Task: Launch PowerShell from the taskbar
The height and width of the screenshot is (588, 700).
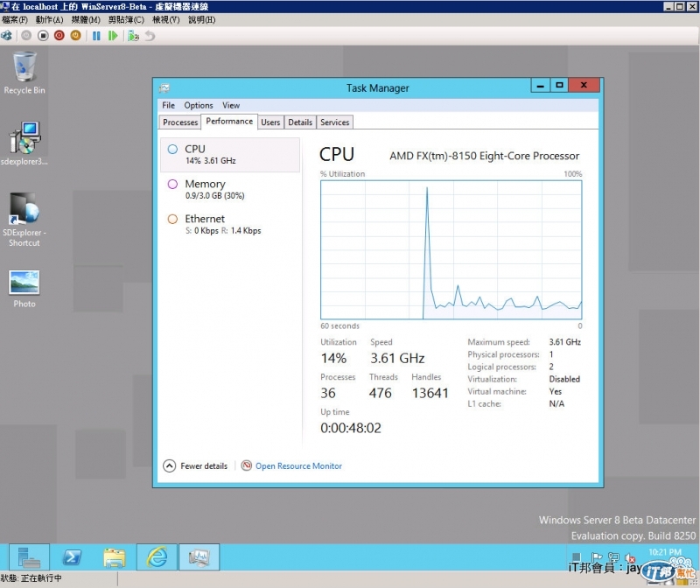Action: (x=72, y=557)
